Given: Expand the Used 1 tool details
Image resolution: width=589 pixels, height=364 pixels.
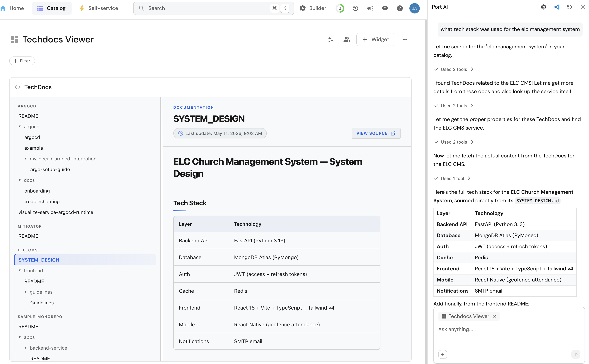Looking at the screenshot, I should pos(452,178).
